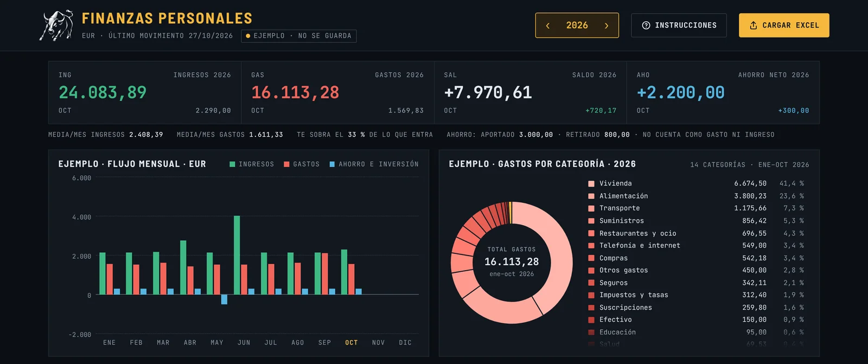
Task: Select the Gastos 2026 total 16.113,28
Action: point(295,93)
